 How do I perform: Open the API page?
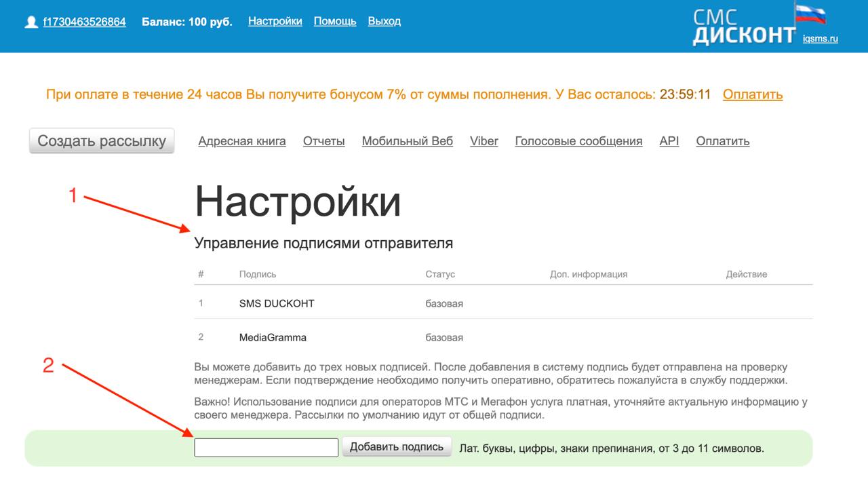coord(669,141)
